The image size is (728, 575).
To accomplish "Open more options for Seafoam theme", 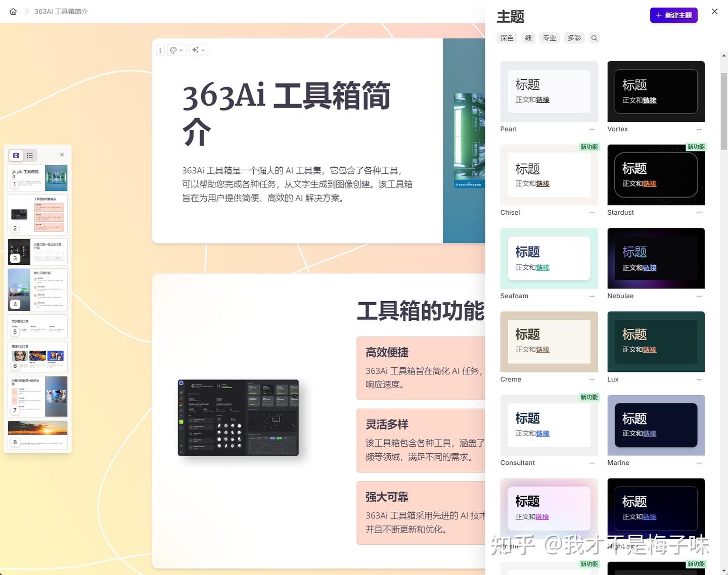I will (592, 296).
